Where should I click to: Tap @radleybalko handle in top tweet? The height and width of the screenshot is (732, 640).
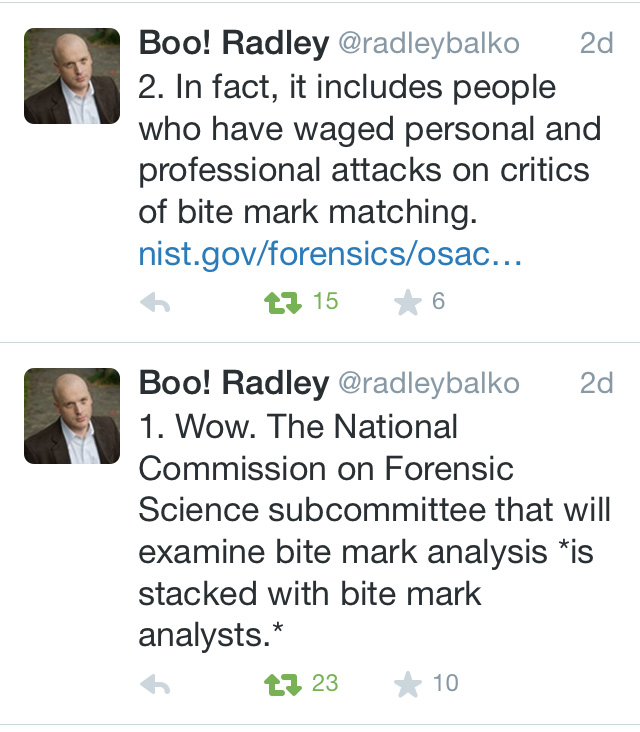[429, 44]
